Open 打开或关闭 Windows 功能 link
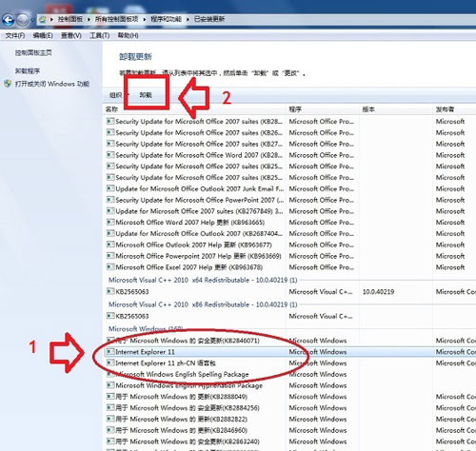This screenshot has width=476, height=451. click(x=52, y=84)
